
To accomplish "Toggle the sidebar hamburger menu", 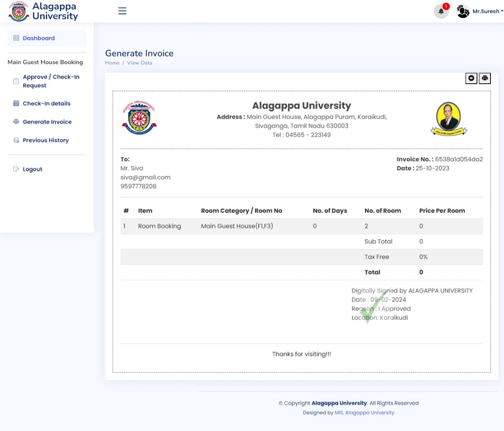I will point(122,11).
